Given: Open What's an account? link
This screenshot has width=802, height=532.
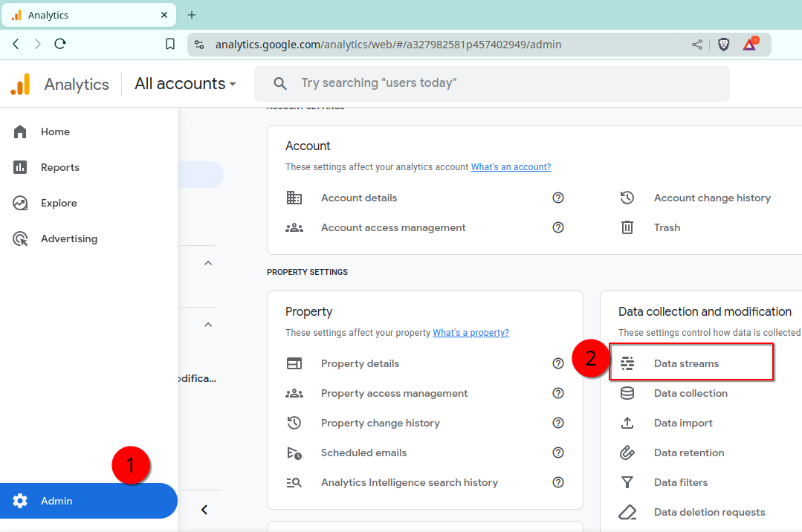Looking at the screenshot, I should coord(511,166).
